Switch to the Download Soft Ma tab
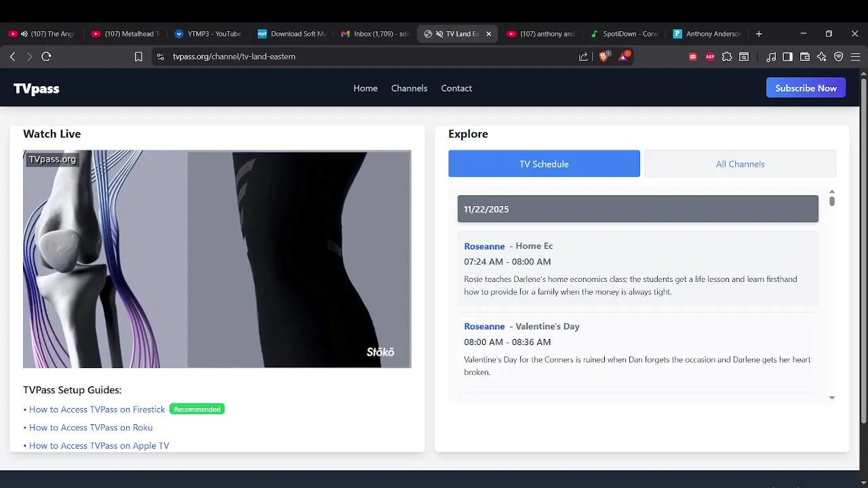The height and width of the screenshot is (488, 868). coord(292,34)
